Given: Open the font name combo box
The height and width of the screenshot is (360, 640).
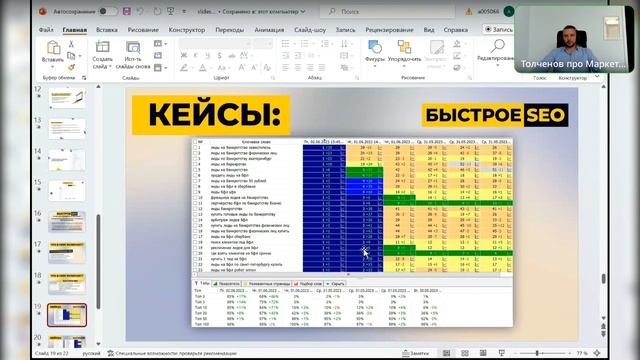Looking at the screenshot, I should point(214,43).
